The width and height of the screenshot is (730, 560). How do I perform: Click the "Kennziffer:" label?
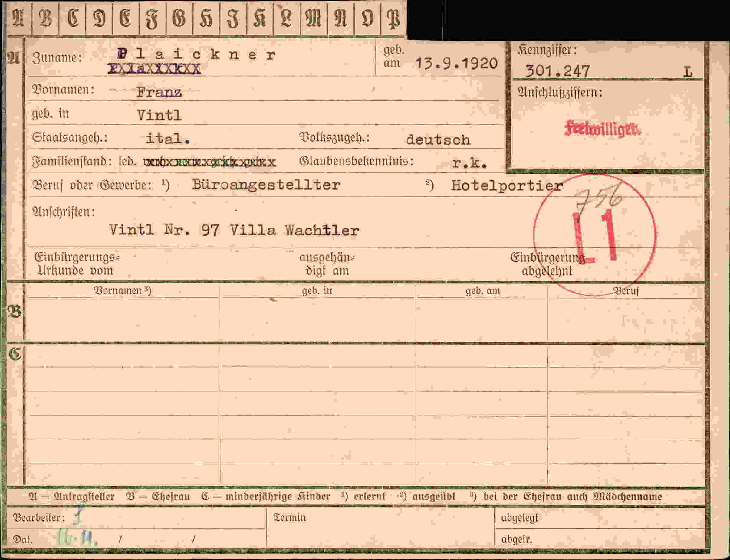point(547,50)
